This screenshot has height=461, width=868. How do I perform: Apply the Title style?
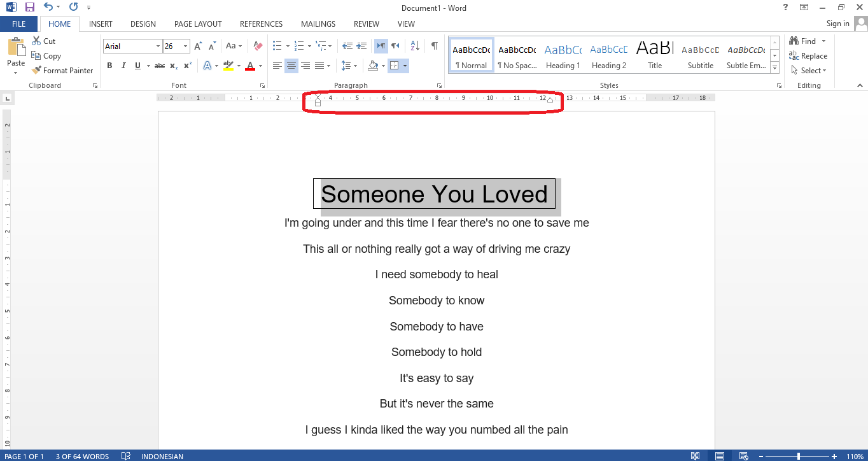(655, 55)
